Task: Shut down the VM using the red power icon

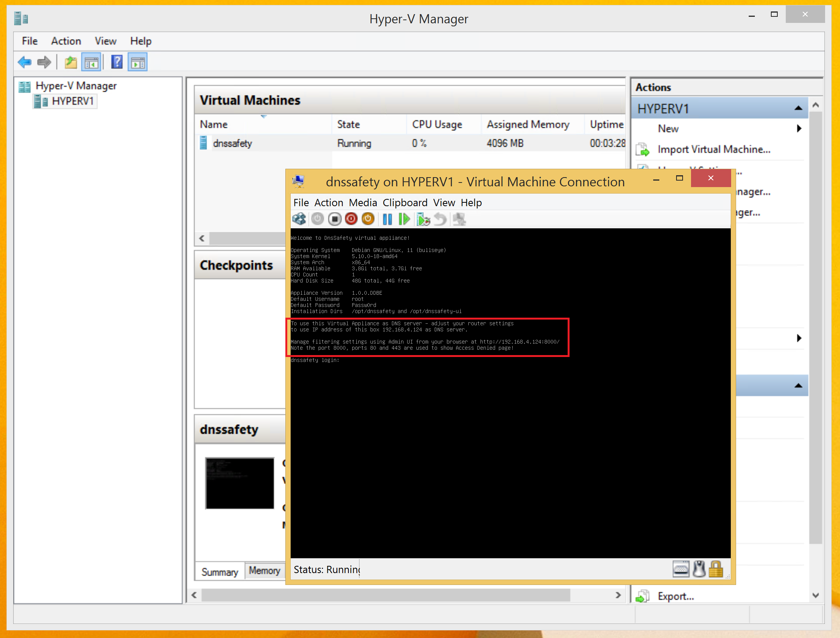Action: pyautogui.click(x=351, y=219)
